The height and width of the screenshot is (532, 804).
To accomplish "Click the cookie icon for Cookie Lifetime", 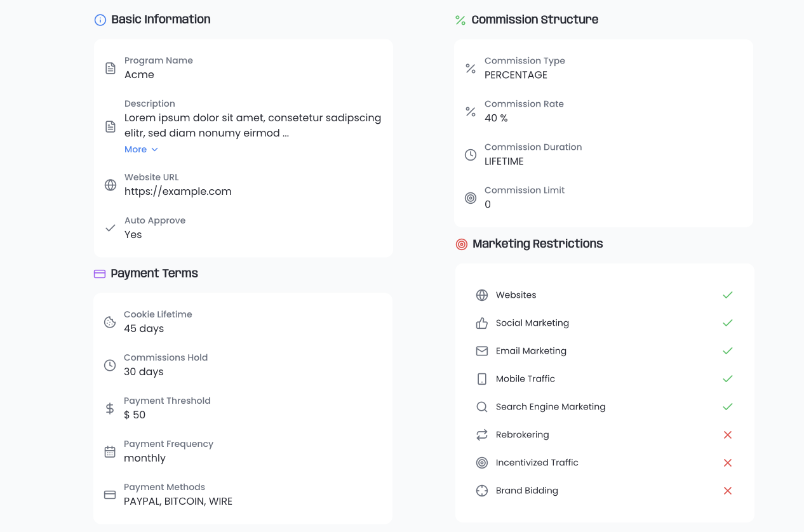I will [110, 322].
